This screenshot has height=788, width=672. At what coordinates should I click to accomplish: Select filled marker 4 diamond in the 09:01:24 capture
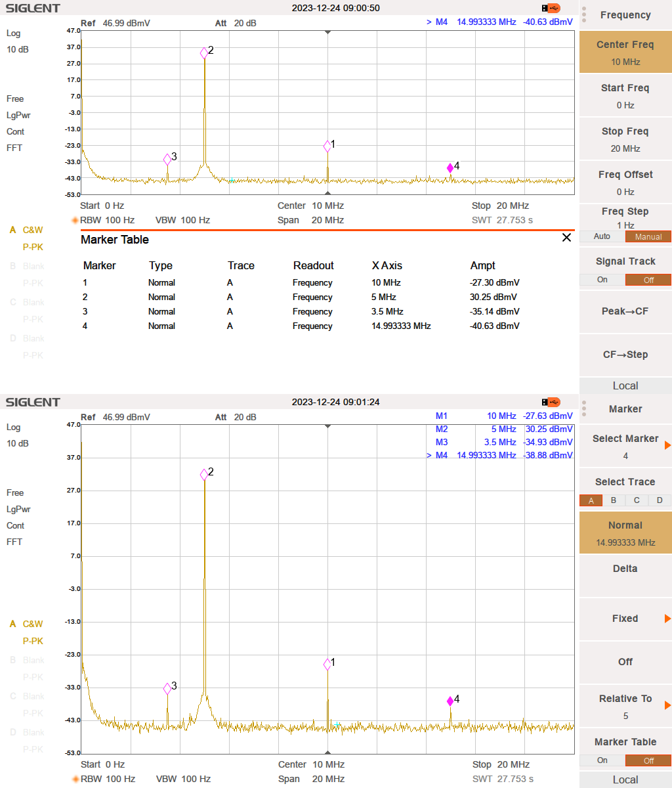[450, 701]
